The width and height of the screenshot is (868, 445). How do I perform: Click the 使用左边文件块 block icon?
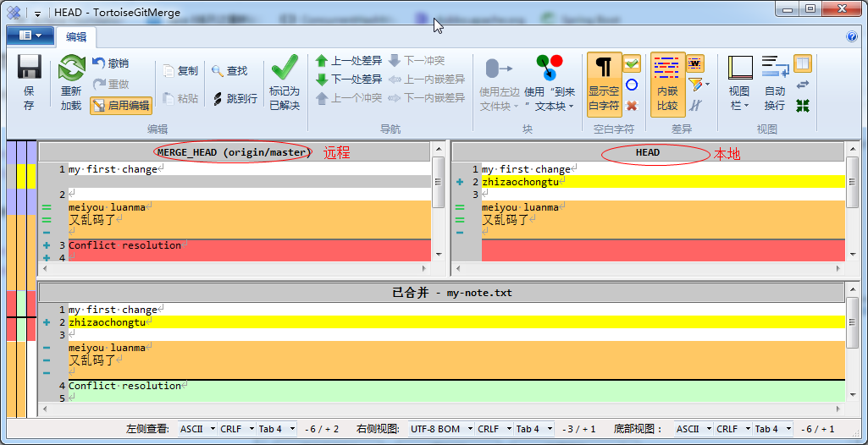pos(498,69)
